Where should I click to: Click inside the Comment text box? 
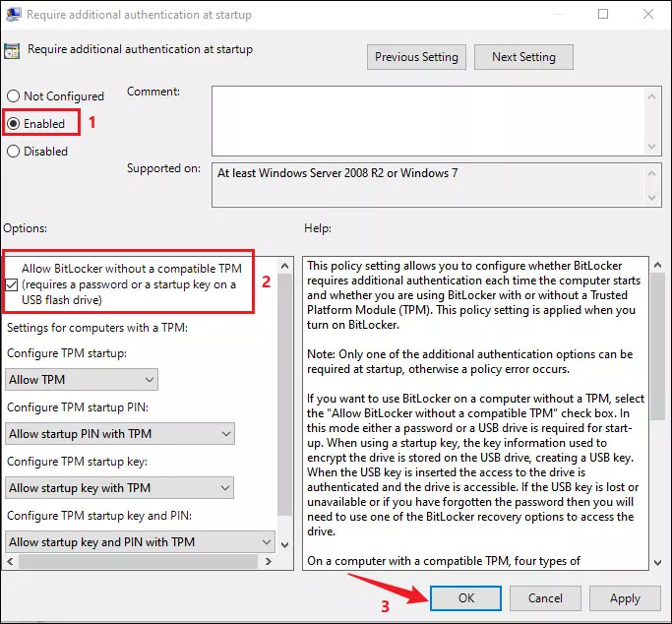(429, 121)
